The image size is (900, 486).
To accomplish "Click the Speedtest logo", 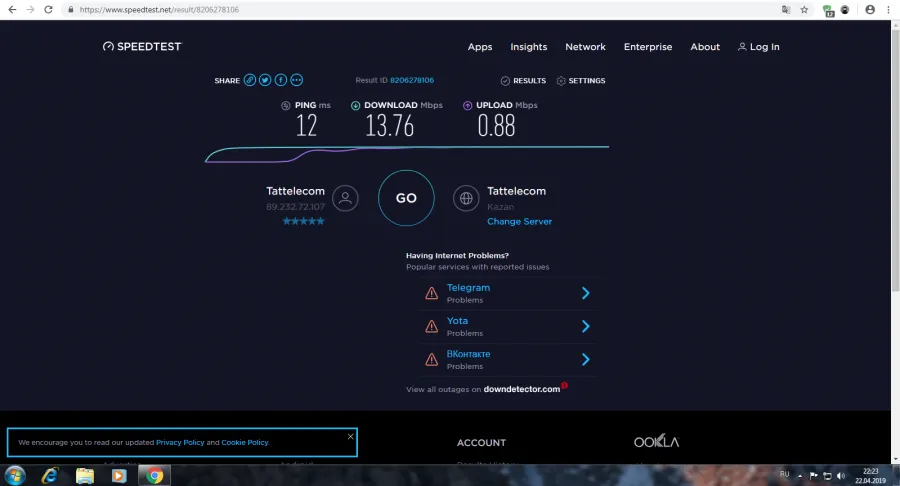I will coord(142,46).
